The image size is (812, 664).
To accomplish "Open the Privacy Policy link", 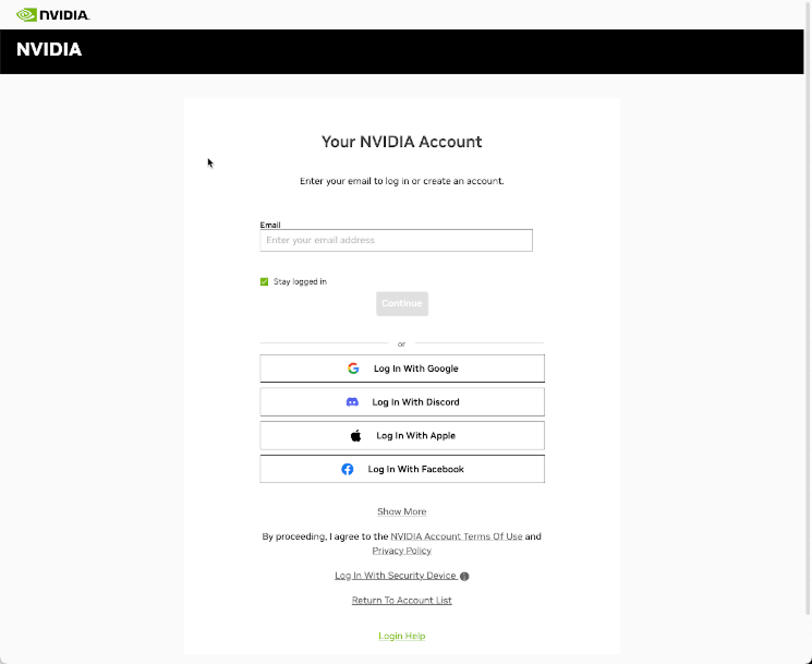I will pyautogui.click(x=402, y=551).
